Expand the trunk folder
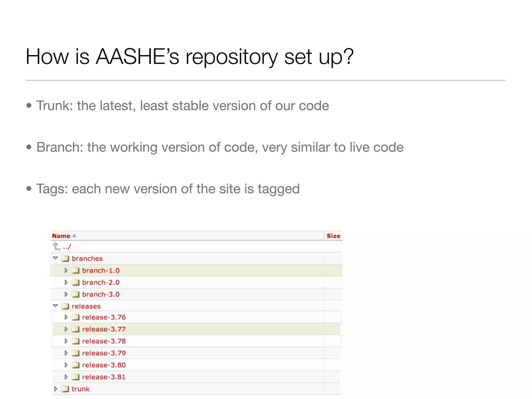The width and height of the screenshot is (532, 399). coord(56,389)
